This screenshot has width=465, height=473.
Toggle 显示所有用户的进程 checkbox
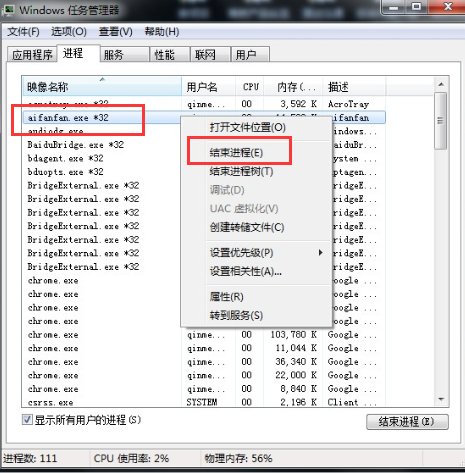click(27, 419)
